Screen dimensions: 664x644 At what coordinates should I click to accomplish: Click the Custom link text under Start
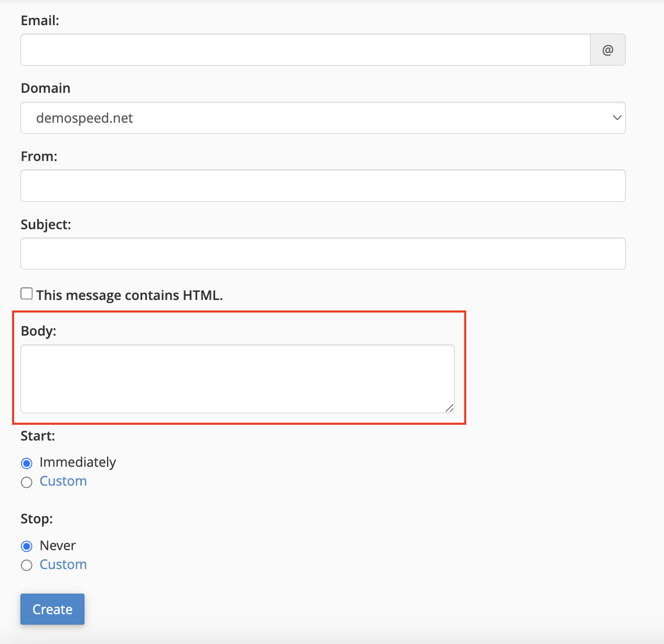(x=63, y=481)
